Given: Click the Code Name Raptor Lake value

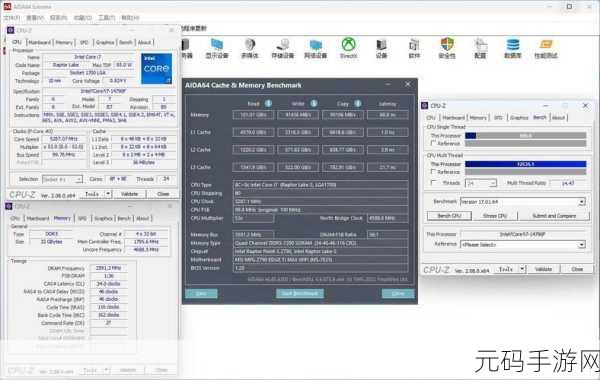Looking at the screenshot, I should [65, 65].
